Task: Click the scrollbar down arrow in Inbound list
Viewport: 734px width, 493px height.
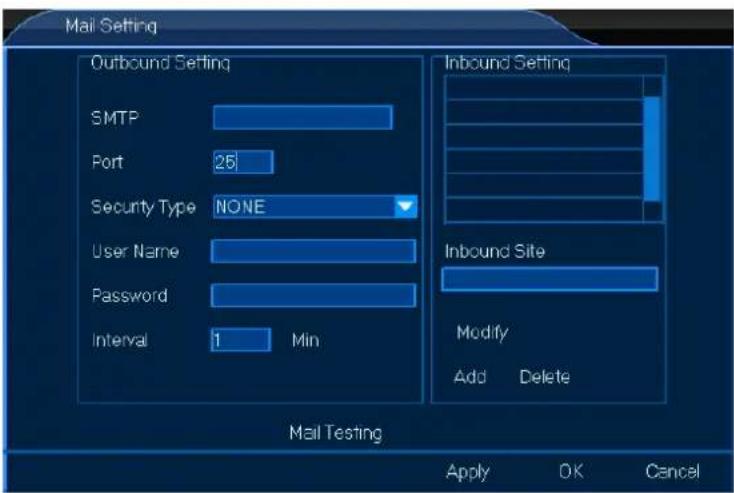Action: (x=653, y=211)
